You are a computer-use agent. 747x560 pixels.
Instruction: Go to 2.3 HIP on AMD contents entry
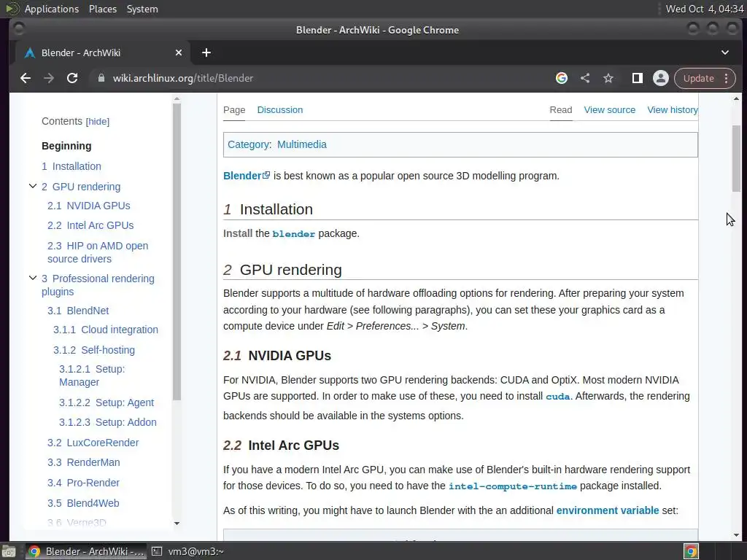(x=98, y=252)
